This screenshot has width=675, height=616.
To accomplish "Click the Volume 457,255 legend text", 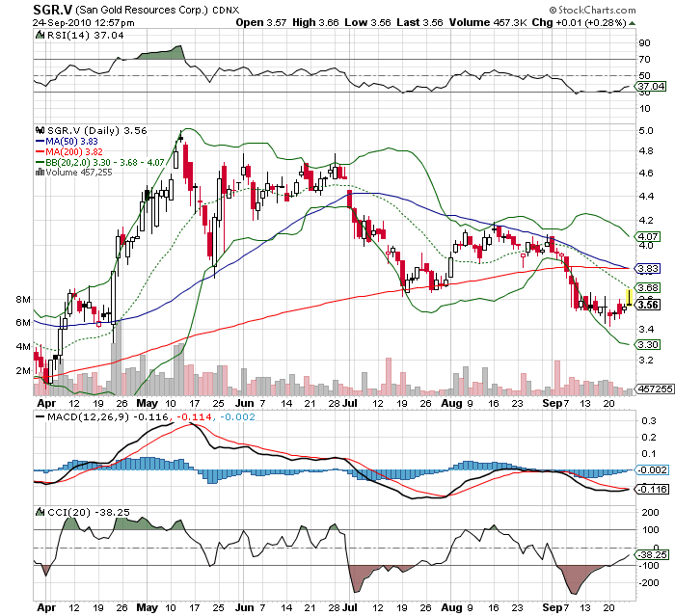I will (x=79, y=173).
